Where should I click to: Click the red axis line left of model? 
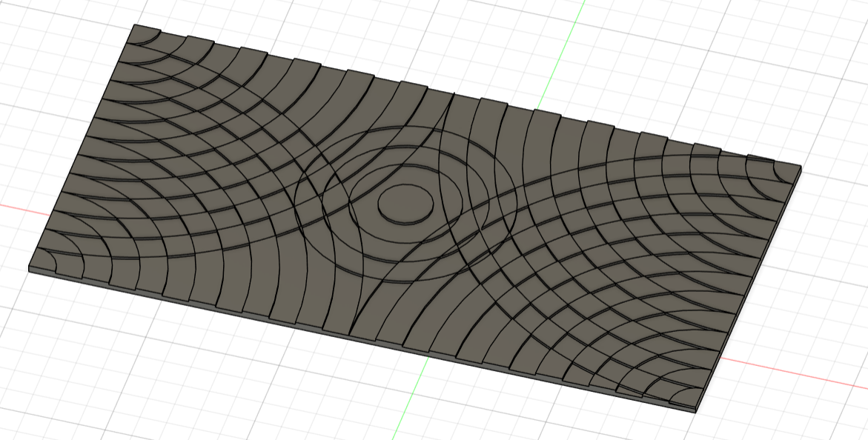tap(15, 207)
